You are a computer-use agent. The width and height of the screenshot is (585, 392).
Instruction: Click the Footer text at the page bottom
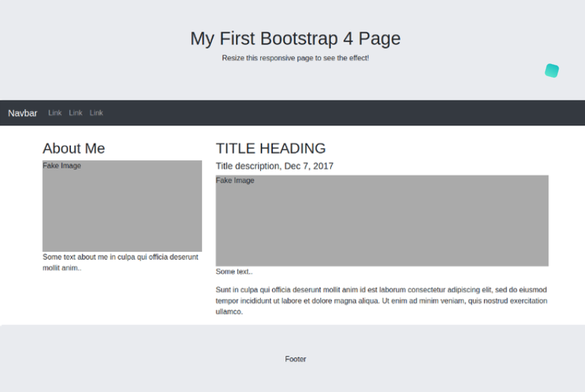point(295,359)
